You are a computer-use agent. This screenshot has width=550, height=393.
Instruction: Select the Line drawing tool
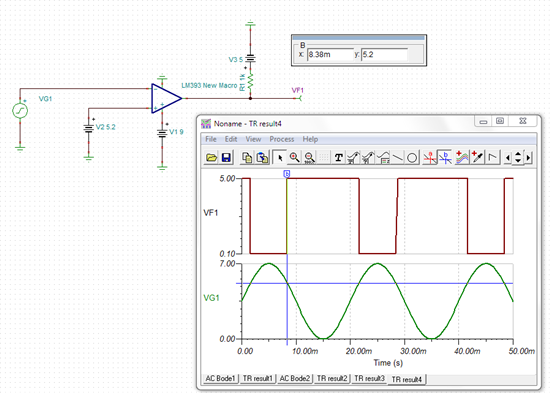pos(398,158)
